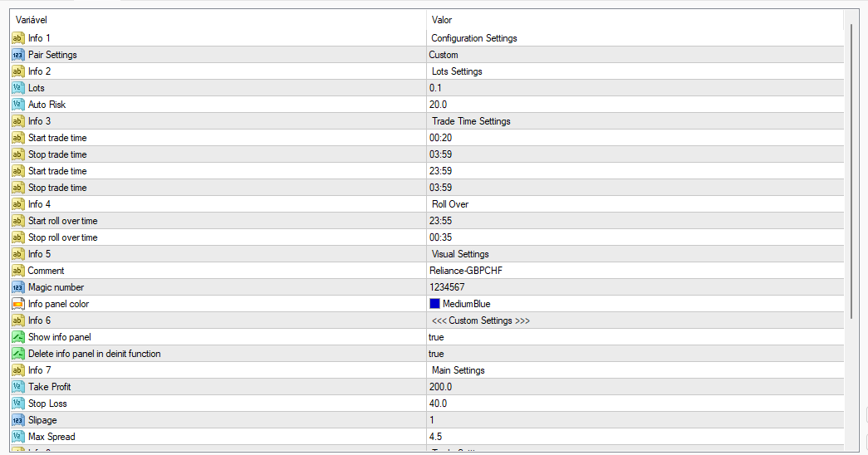This screenshot has width=868, height=455.
Task: Select the Stop Loss value 40.0
Action: (x=439, y=404)
